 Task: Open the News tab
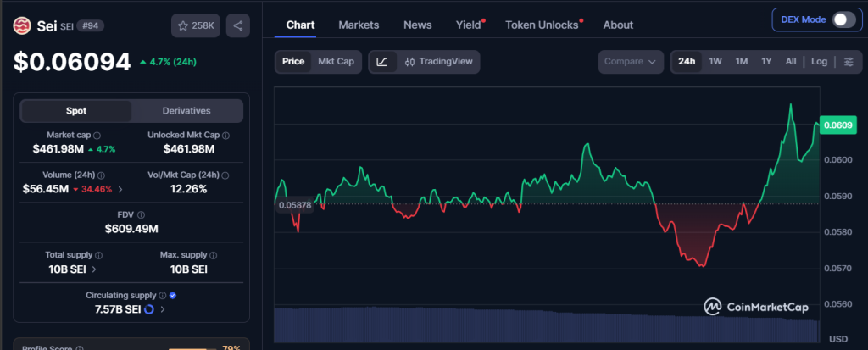pos(417,25)
